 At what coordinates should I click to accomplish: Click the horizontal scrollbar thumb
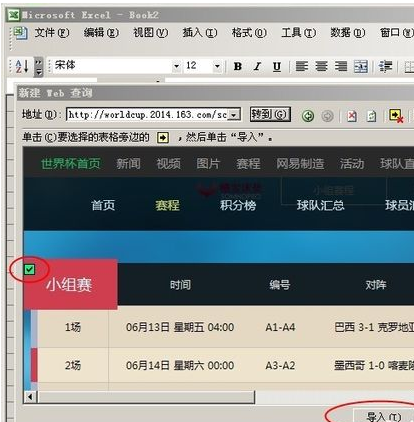[x=146, y=397]
